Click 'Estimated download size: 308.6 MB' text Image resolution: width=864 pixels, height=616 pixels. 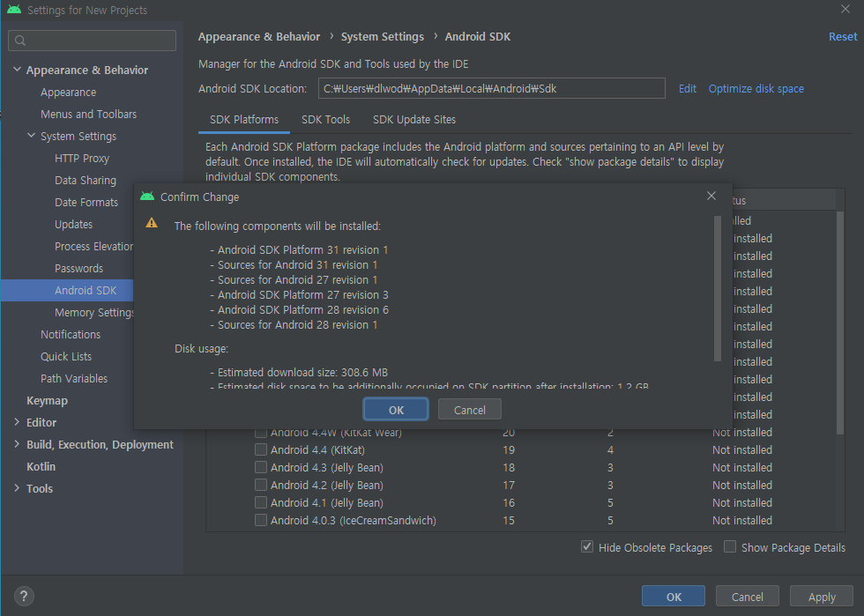tap(302, 372)
